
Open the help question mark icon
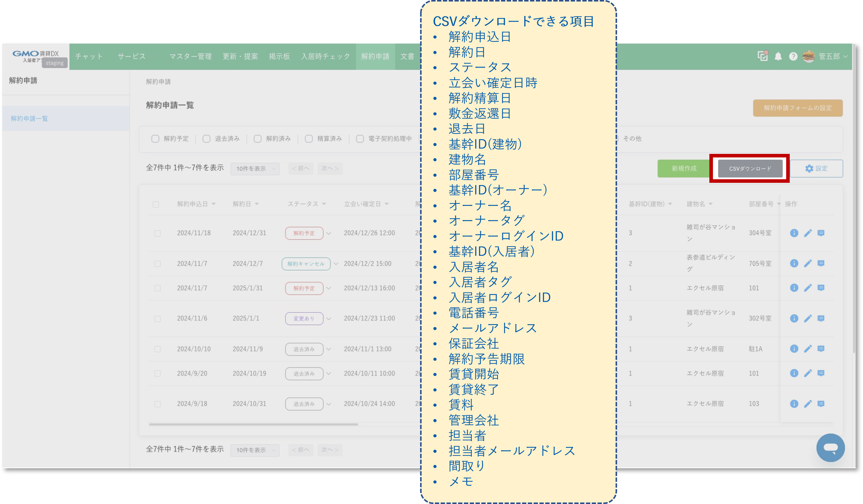[x=793, y=57]
